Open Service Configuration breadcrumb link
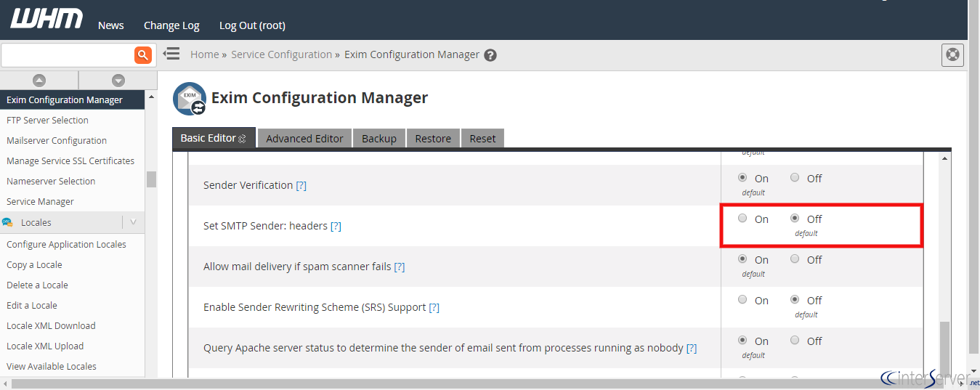This screenshot has height=390, width=980. point(281,54)
